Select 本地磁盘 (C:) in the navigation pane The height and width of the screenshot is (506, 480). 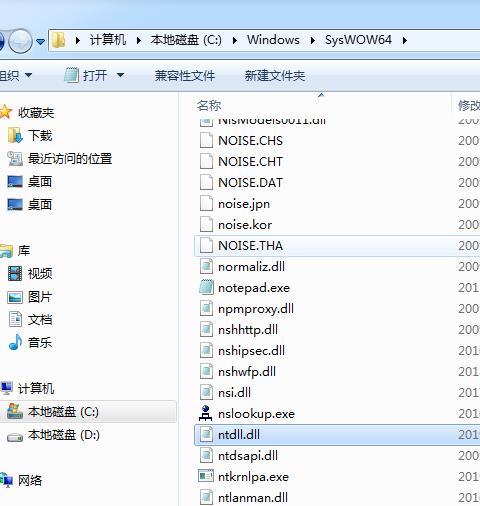[63, 412]
